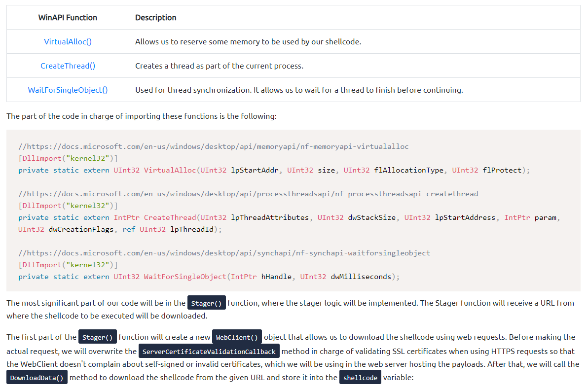Click the DownloadData() inline code badge

(37, 378)
